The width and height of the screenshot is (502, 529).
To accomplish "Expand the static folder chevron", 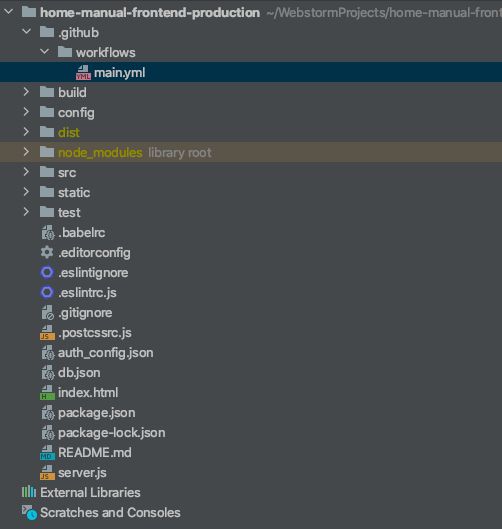I will click(26, 192).
